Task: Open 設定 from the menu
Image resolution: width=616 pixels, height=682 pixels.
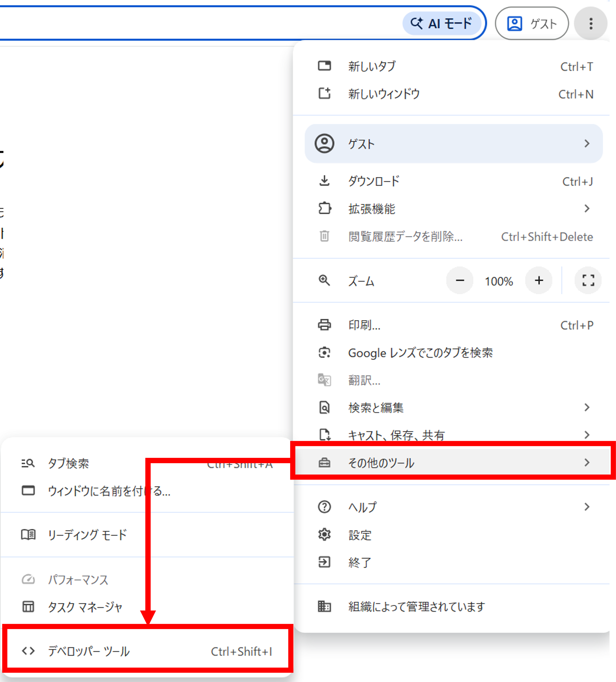Action: pos(360,535)
